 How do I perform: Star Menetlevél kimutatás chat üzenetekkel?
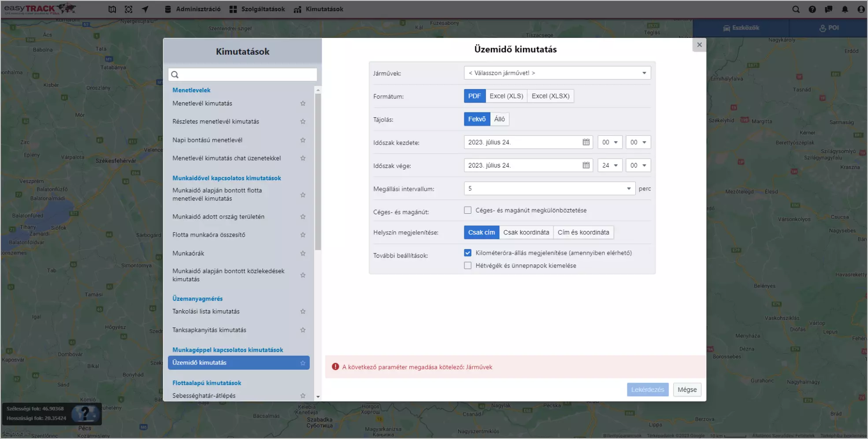[303, 158]
